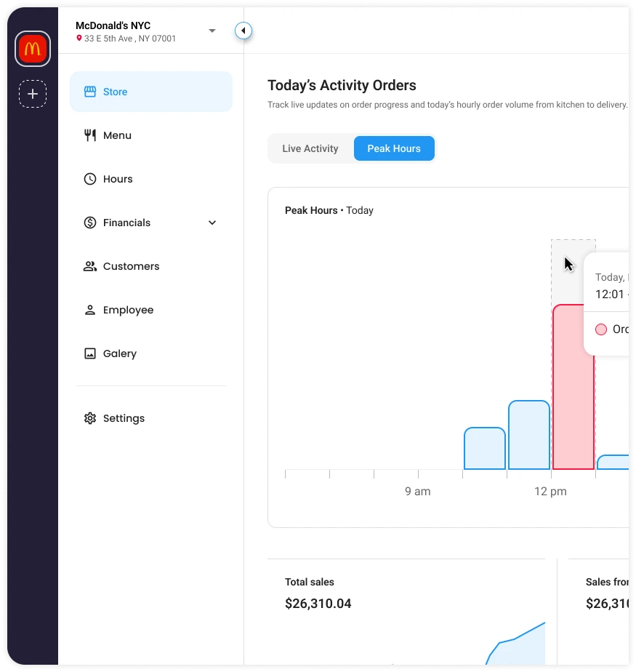Click the add new store plus button
Screen dimensions: 636x672
pos(32,94)
